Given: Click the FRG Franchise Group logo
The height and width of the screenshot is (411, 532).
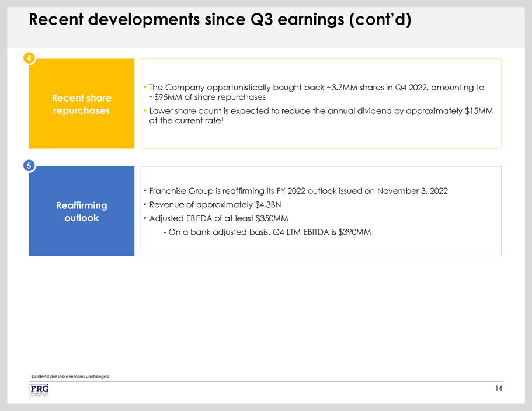Looking at the screenshot, I should [40, 391].
